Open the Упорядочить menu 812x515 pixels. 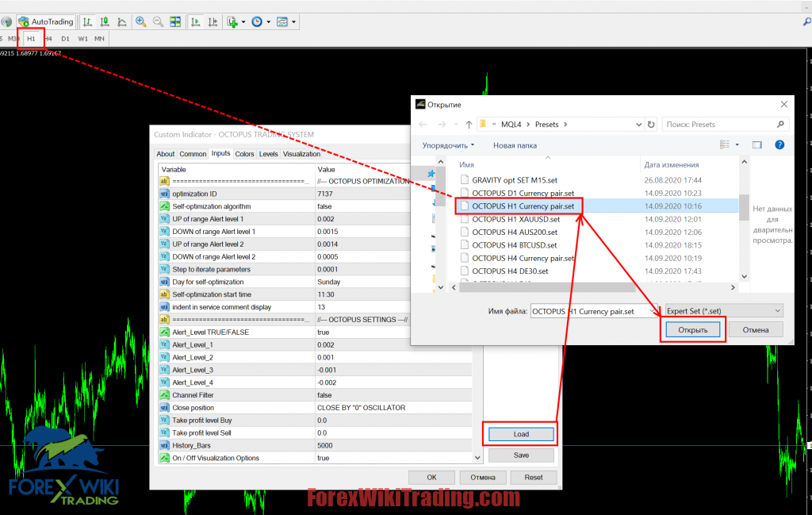point(448,145)
